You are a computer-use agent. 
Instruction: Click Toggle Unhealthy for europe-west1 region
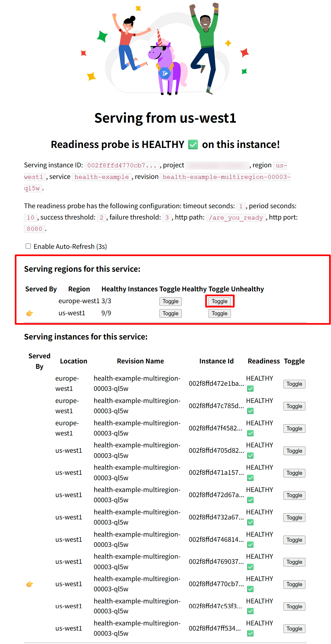pyautogui.click(x=219, y=301)
